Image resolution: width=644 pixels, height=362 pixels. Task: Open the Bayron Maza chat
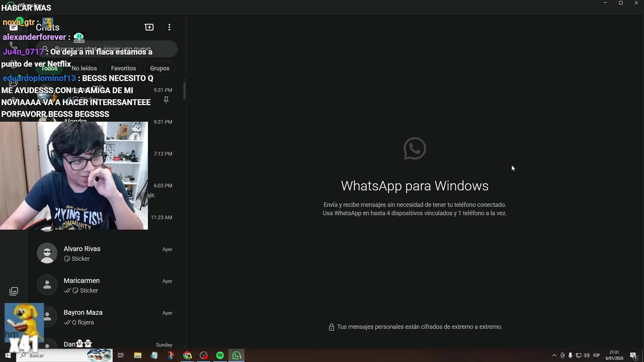(106, 317)
